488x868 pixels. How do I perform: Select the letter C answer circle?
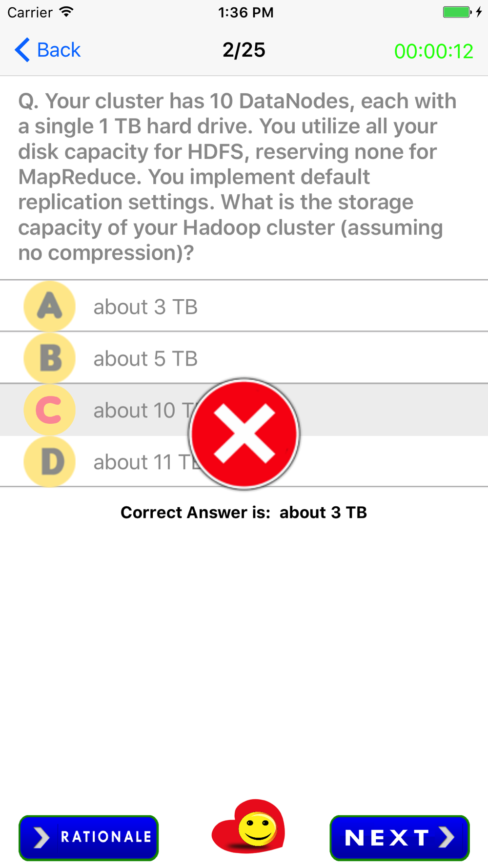tap(49, 410)
